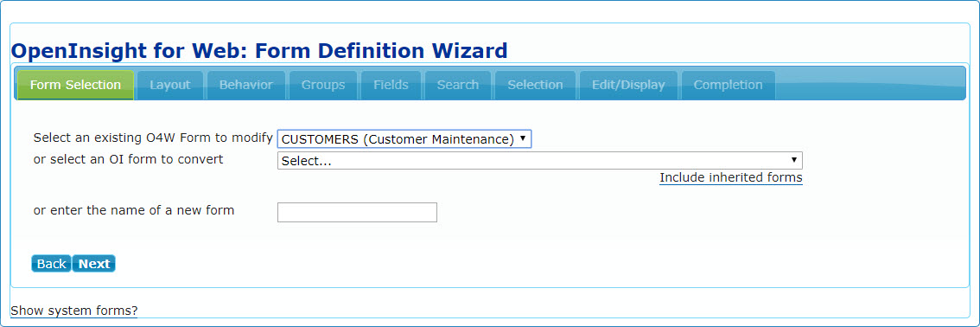Go to the Edit/Display tab

coord(628,85)
